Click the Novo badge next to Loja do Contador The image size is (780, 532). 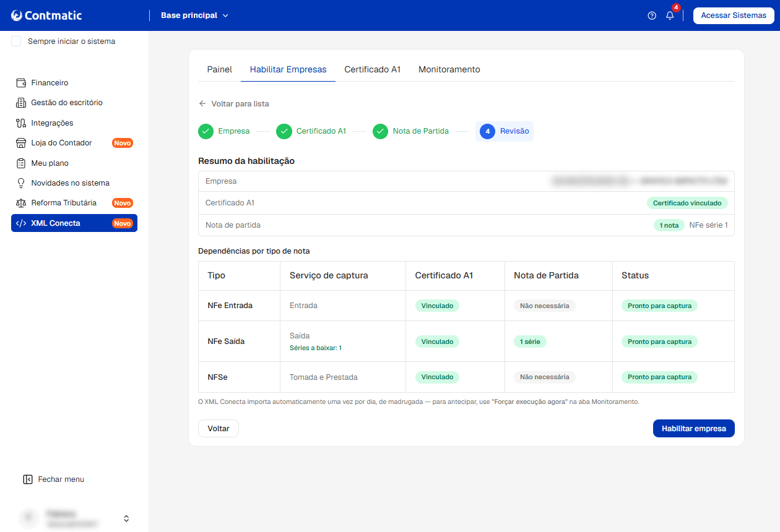123,143
